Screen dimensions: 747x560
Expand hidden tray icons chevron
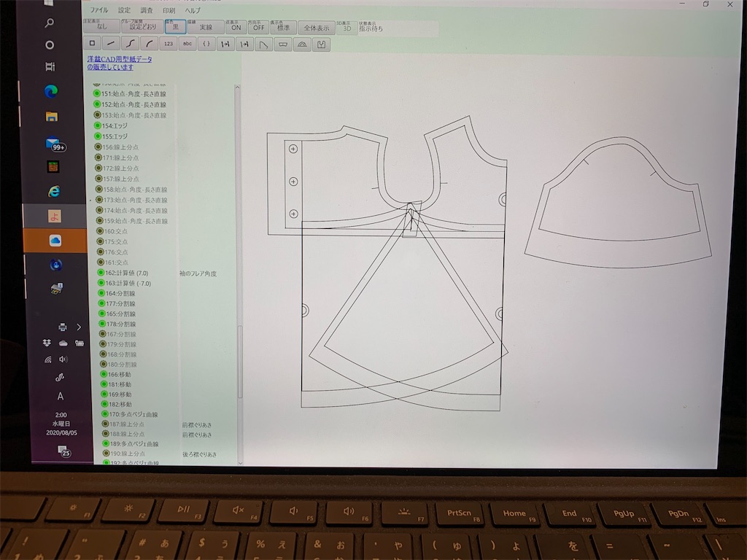tap(79, 327)
